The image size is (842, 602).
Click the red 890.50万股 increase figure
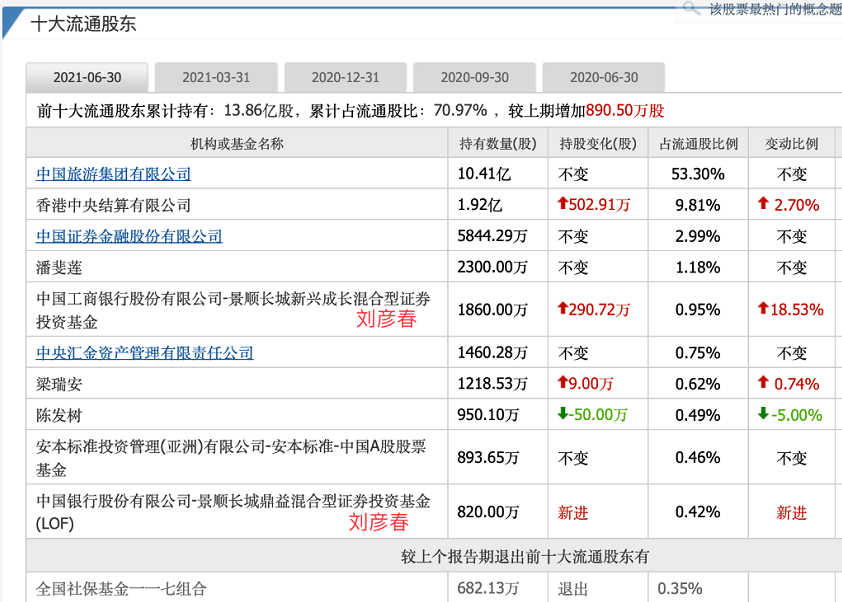pyautogui.click(x=625, y=111)
